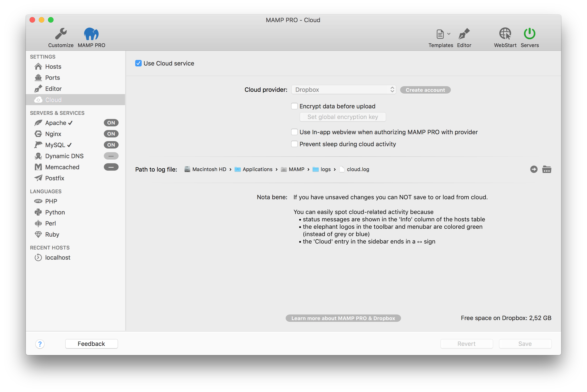
Task: Open Cloud provider Dropbox dropdown
Action: (344, 89)
